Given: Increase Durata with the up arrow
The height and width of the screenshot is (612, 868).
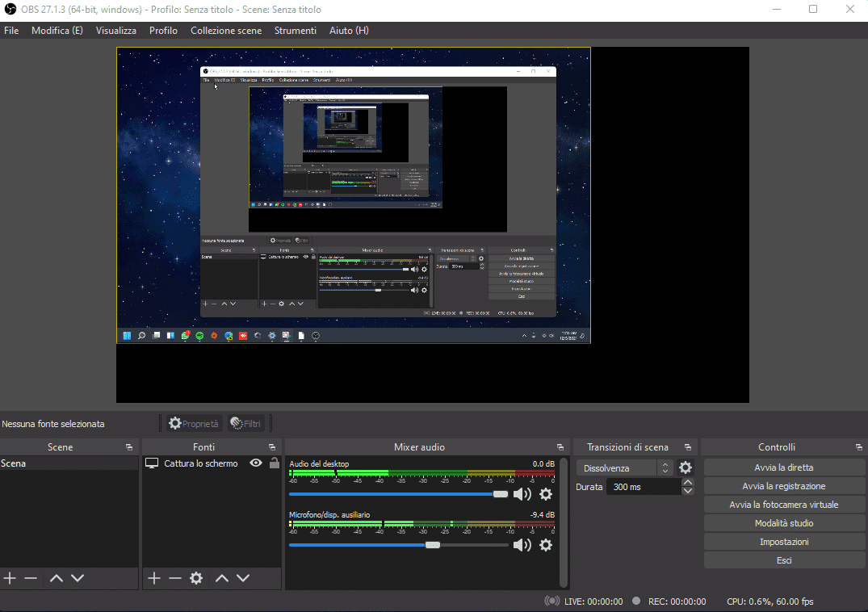Looking at the screenshot, I should coord(687,483).
